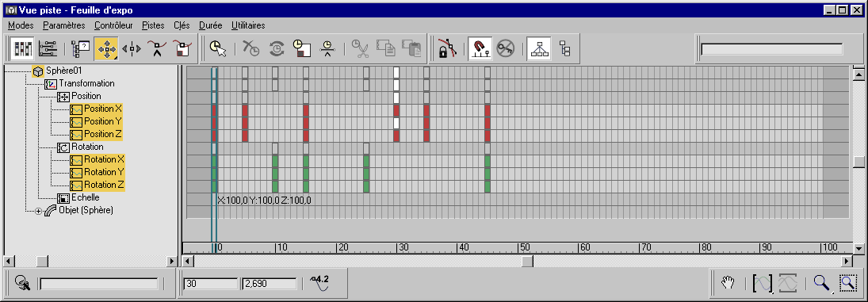Toggle Snap Frames magnet button
Screen dimensions: 868x302
[480, 48]
